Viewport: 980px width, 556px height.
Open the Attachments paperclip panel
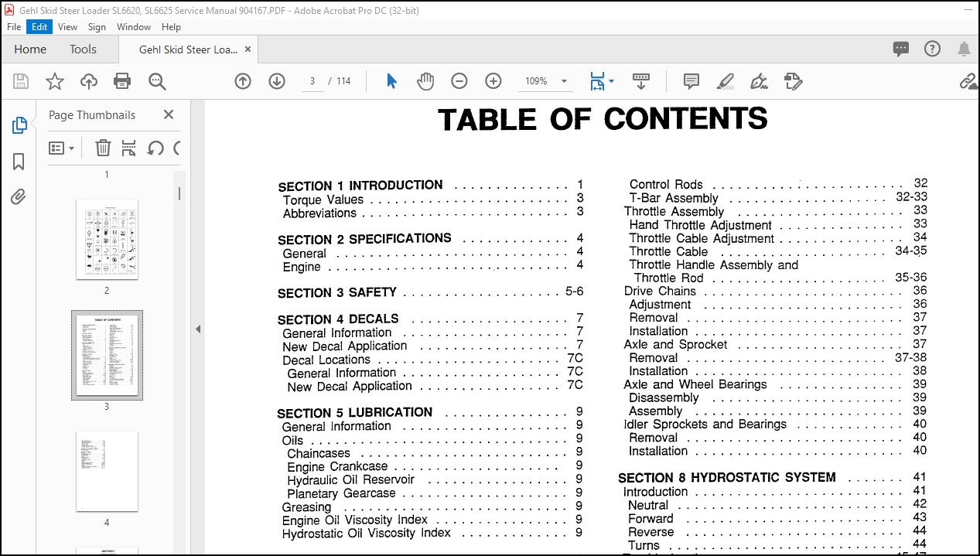point(19,197)
